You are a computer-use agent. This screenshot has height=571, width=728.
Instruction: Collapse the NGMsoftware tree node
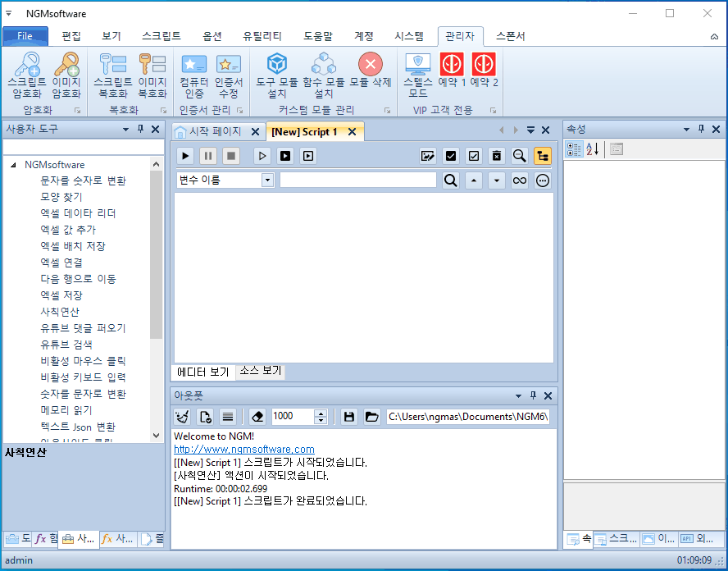13,164
